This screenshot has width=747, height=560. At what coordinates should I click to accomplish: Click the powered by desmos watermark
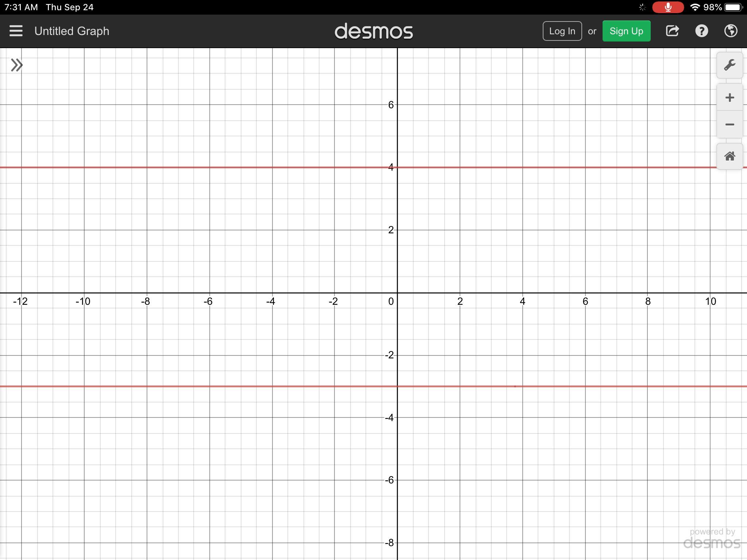[712, 539]
